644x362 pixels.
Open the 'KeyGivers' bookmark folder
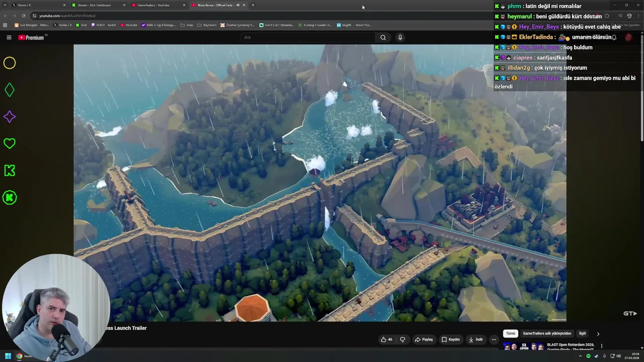coord(207,25)
